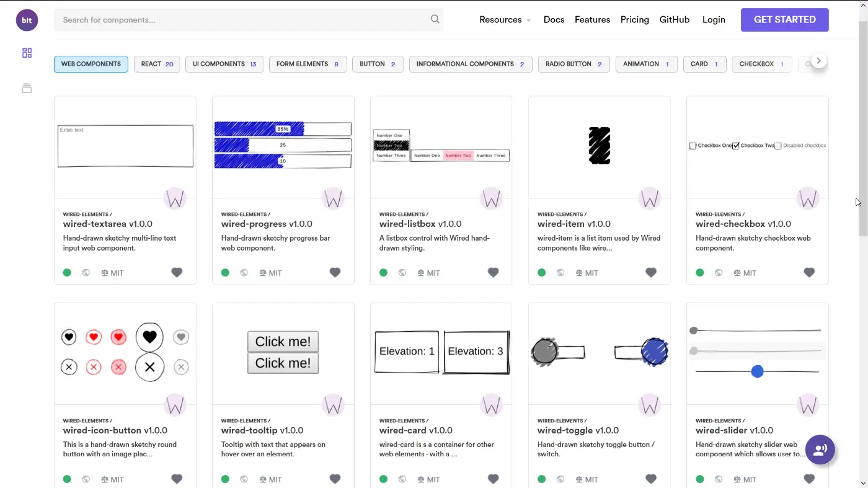Click the wired-item owner avatar W

(x=650, y=198)
